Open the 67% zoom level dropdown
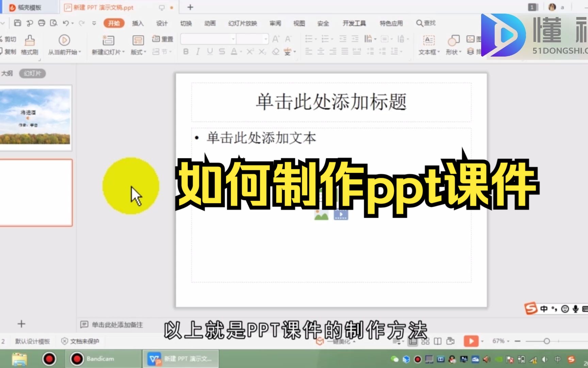 [x=500, y=341]
